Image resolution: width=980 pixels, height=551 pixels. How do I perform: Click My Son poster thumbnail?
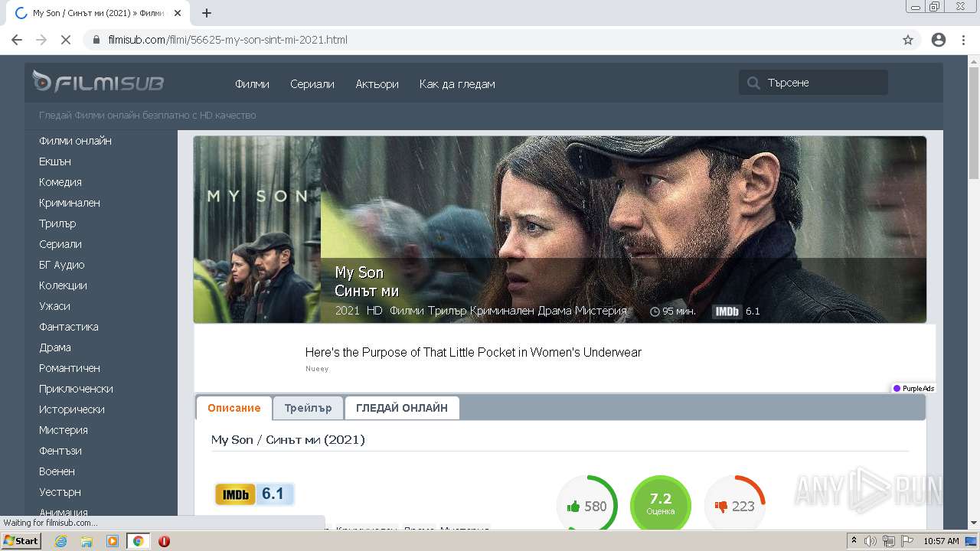[x=257, y=230]
